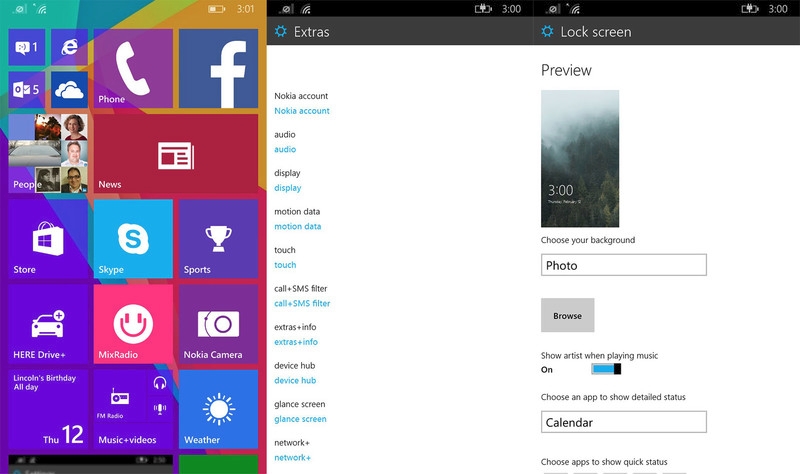Open the device hub link
The height and width of the screenshot is (474, 800).
coord(295,381)
